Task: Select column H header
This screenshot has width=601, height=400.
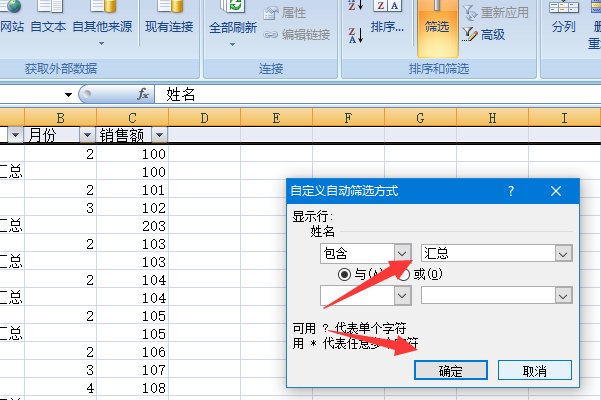Action: click(493, 118)
